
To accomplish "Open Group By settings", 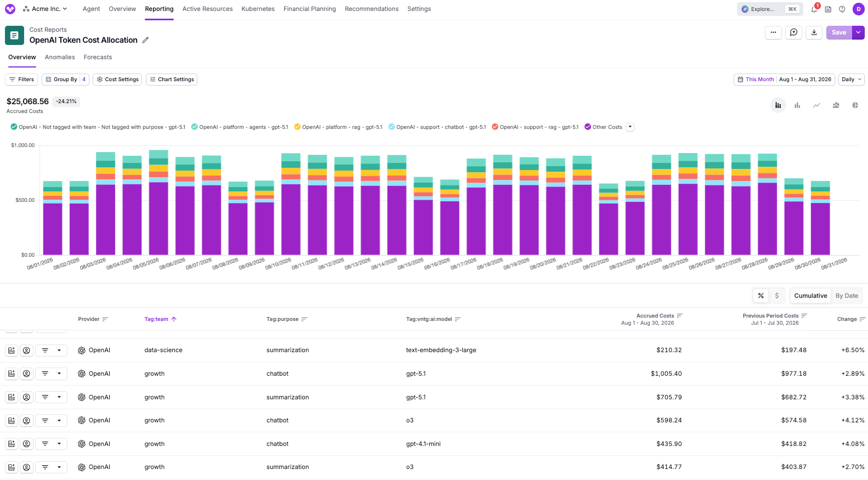I will point(65,80).
